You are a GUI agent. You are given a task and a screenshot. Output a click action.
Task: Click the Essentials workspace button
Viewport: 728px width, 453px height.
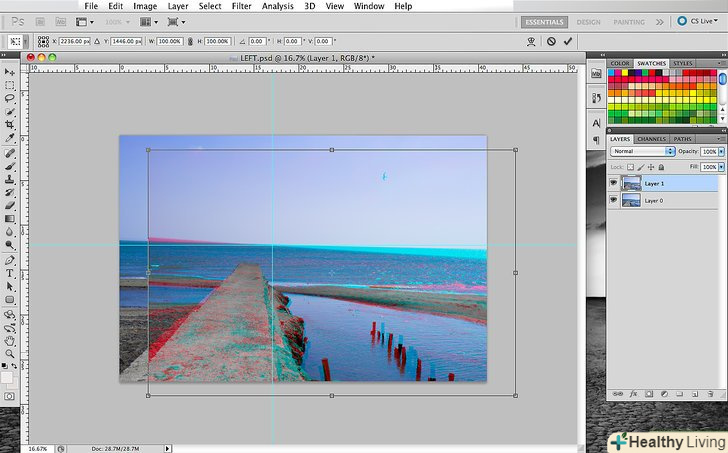click(545, 21)
